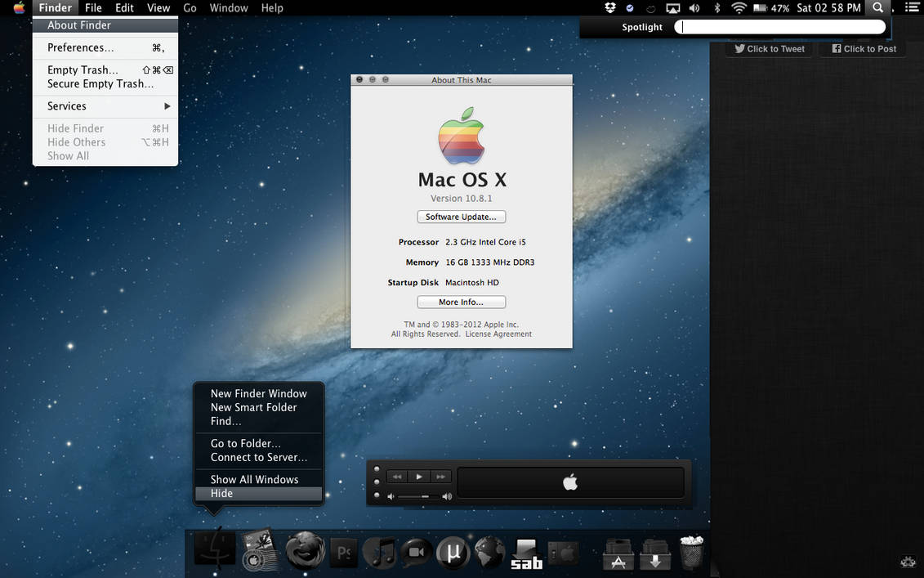Open the Window menu
The image size is (924, 578).
click(229, 7)
